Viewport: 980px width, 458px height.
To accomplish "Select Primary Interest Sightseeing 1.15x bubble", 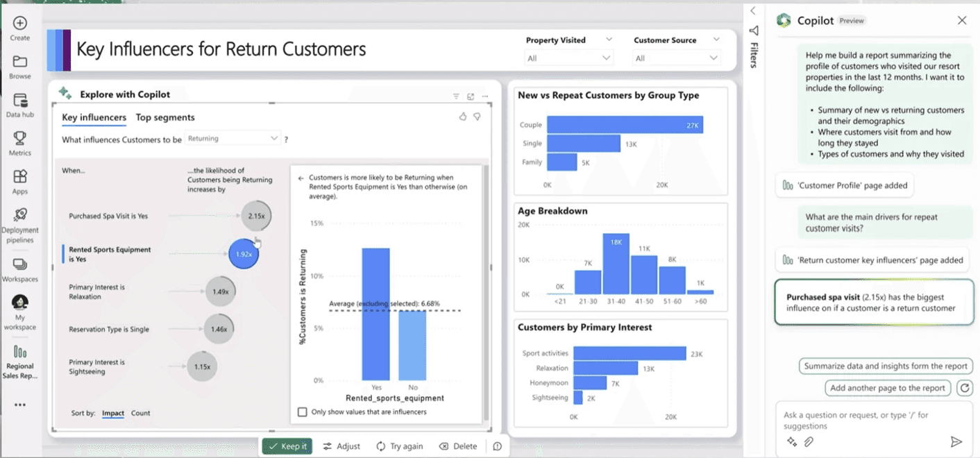I will click(x=202, y=366).
